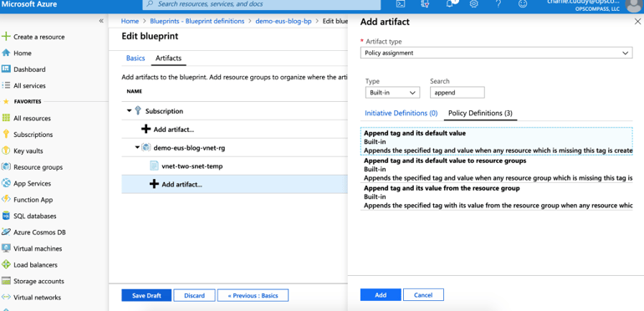Click Blueprints - Blueprint definitions breadcrumb
This screenshot has width=644, height=311.
click(197, 21)
